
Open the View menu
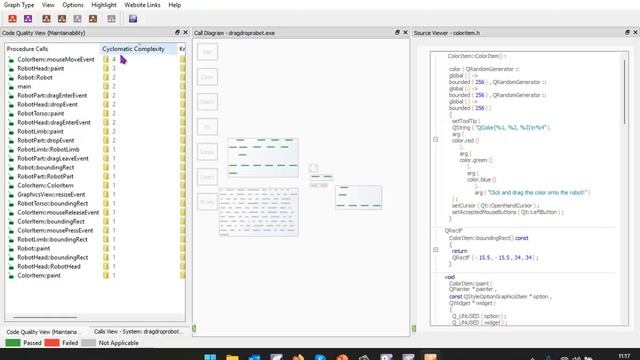pos(48,5)
